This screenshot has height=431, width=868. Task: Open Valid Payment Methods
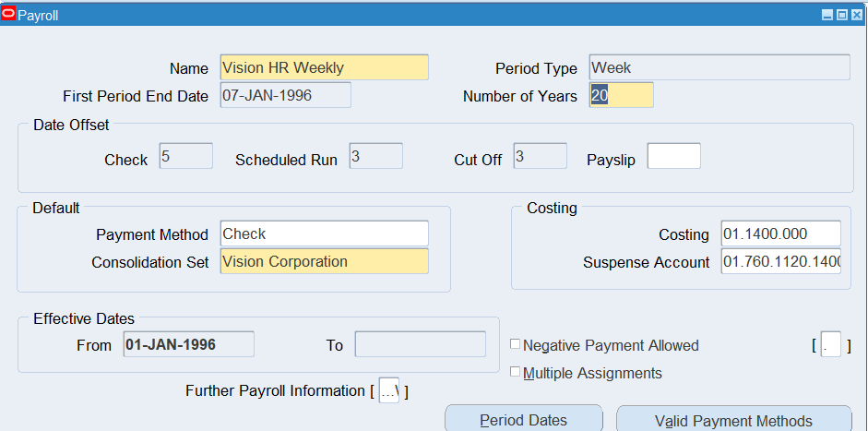(733, 420)
